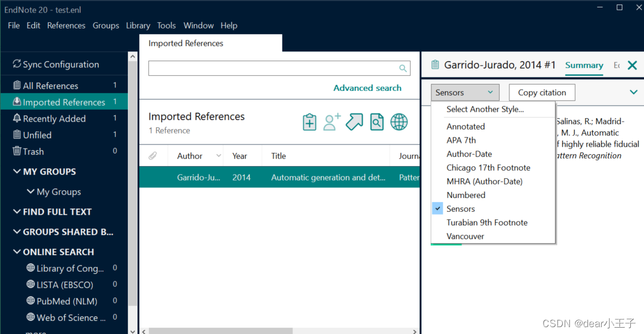Image resolution: width=644 pixels, height=334 pixels.
Task: Click the globe icon beside PubMed (NLM)
Action: tap(30, 301)
